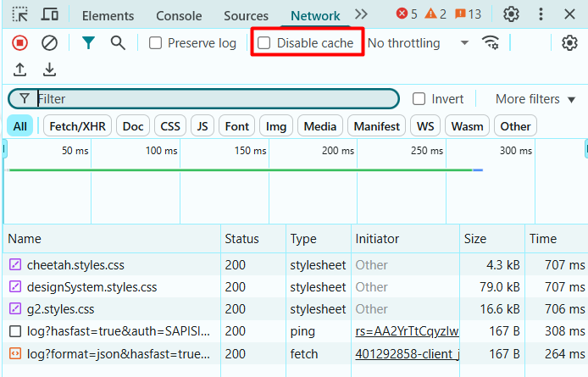The height and width of the screenshot is (377, 588).
Task: Select the inspect element picker icon
Action: tap(19, 15)
